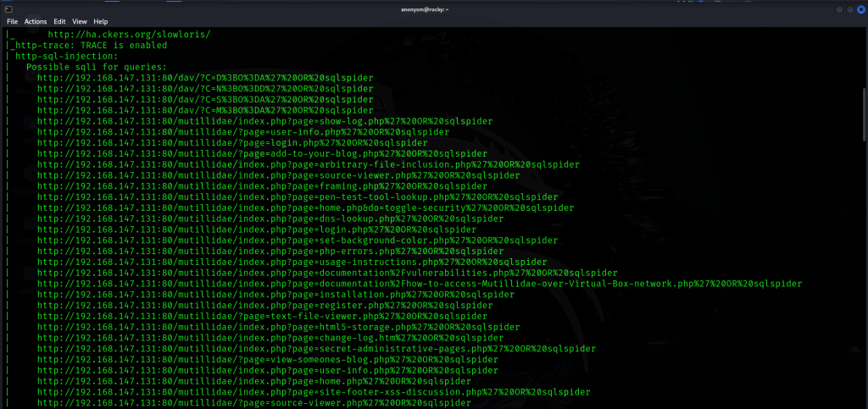Click the text-file-viewer.php URL line
The height and width of the screenshot is (409, 868).
click(x=263, y=317)
